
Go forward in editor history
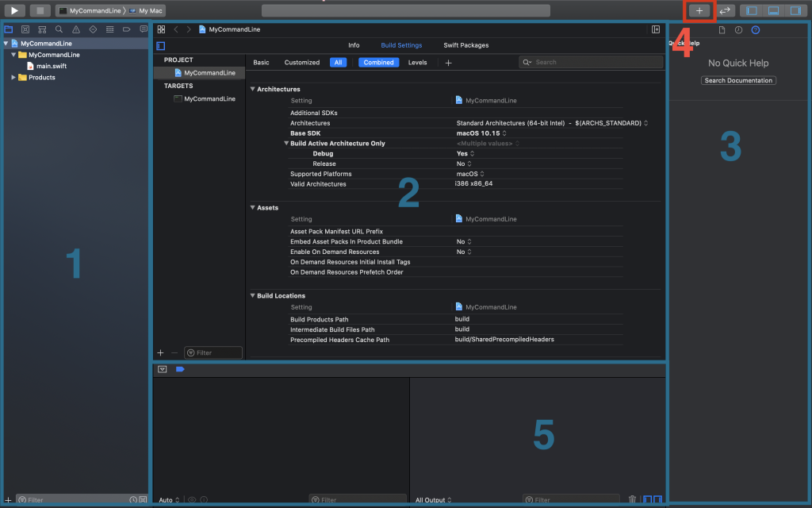coord(189,29)
